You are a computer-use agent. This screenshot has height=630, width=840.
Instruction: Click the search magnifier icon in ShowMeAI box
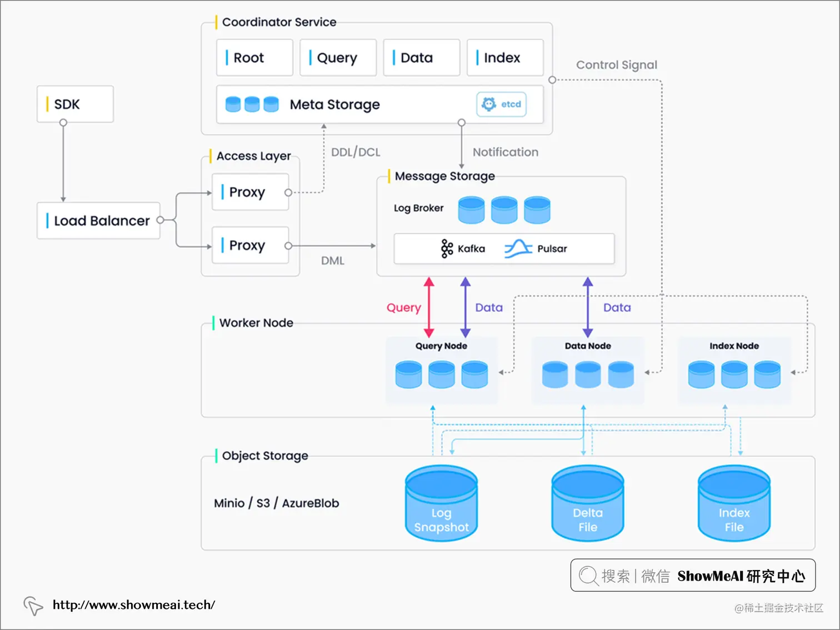pyautogui.click(x=588, y=576)
